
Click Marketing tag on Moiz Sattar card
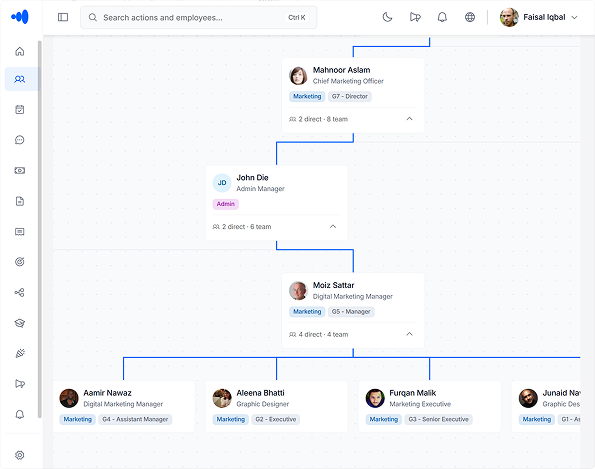click(x=307, y=312)
